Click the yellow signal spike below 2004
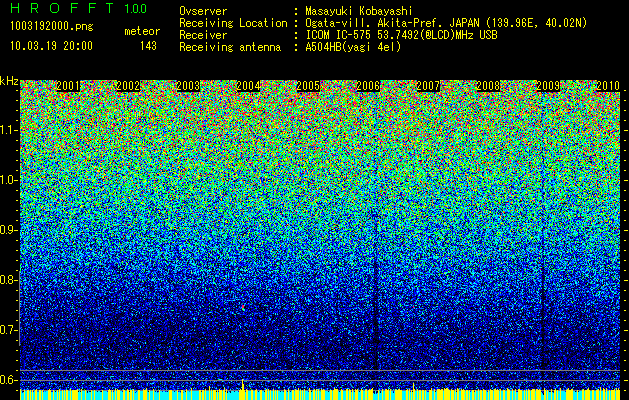 tap(243, 384)
